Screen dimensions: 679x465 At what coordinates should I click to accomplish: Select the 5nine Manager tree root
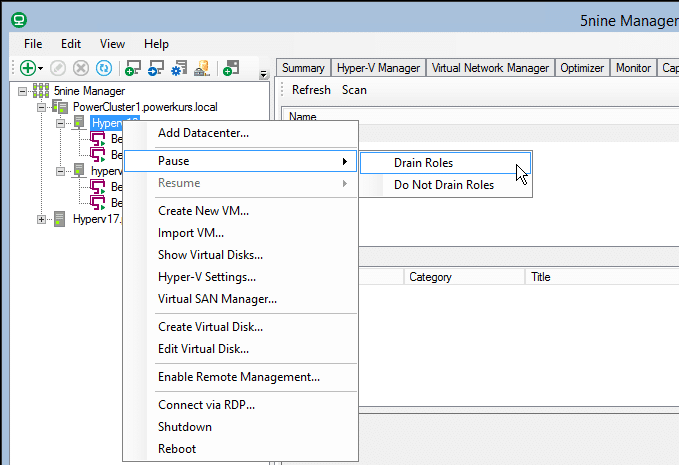[x=89, y=91]
